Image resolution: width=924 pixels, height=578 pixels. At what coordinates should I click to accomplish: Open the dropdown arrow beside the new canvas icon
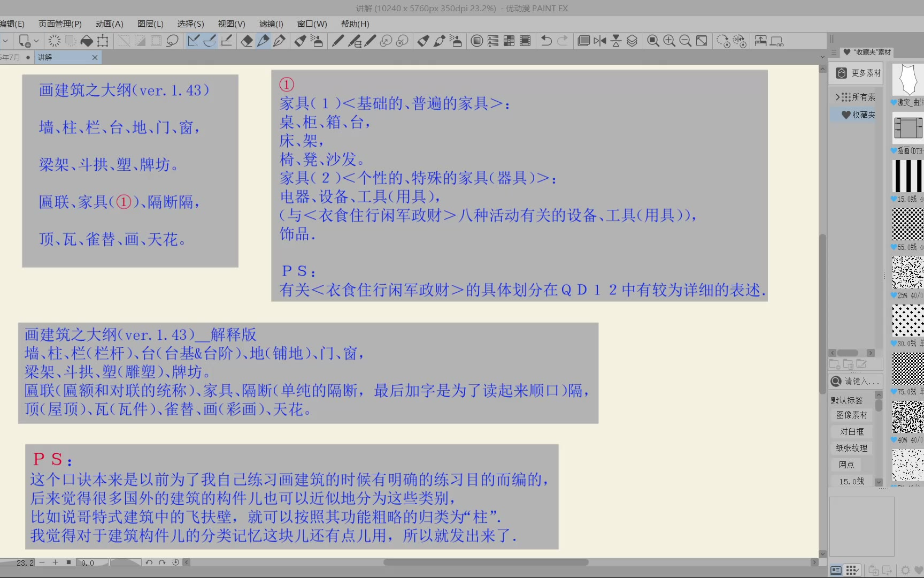click(36, 41)
